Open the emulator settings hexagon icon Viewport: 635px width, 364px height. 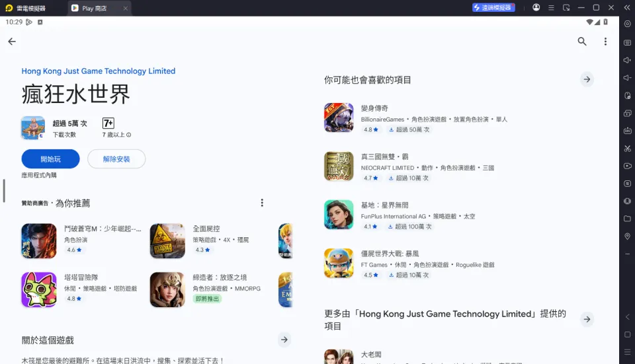click(x=627, y=24)
